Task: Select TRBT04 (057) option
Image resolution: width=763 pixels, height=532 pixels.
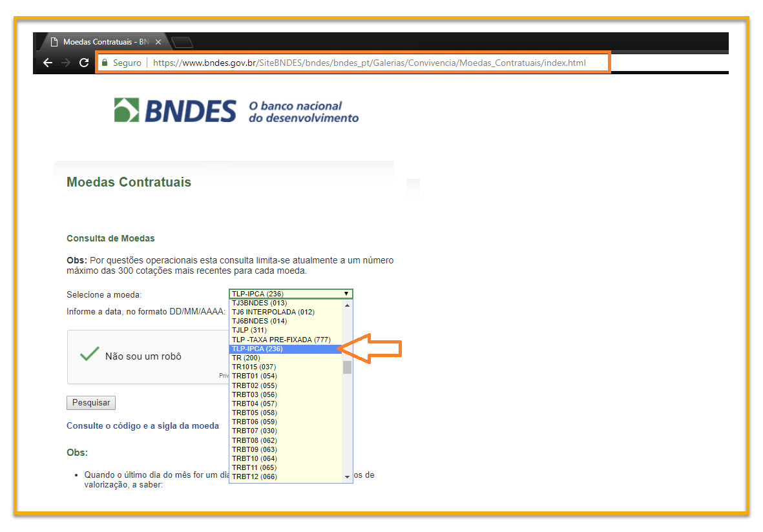Action: pos(286,404)
